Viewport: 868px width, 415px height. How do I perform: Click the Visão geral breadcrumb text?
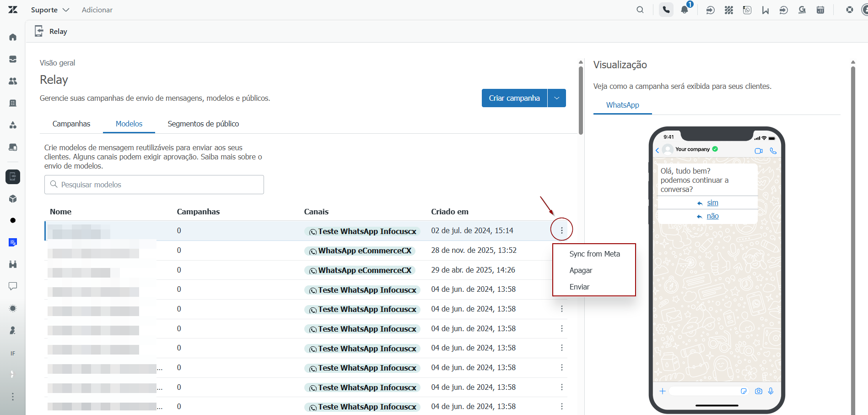(57, 63)
